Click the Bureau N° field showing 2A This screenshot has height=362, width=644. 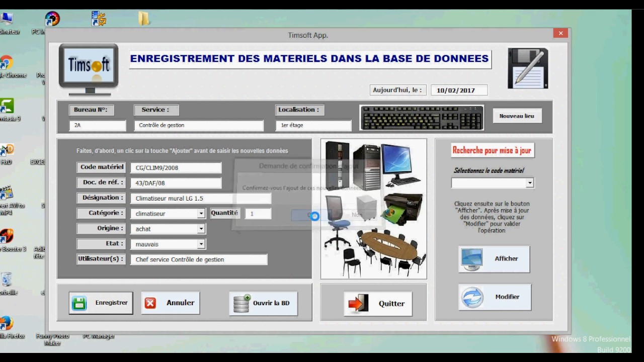[x=98, y=125]
